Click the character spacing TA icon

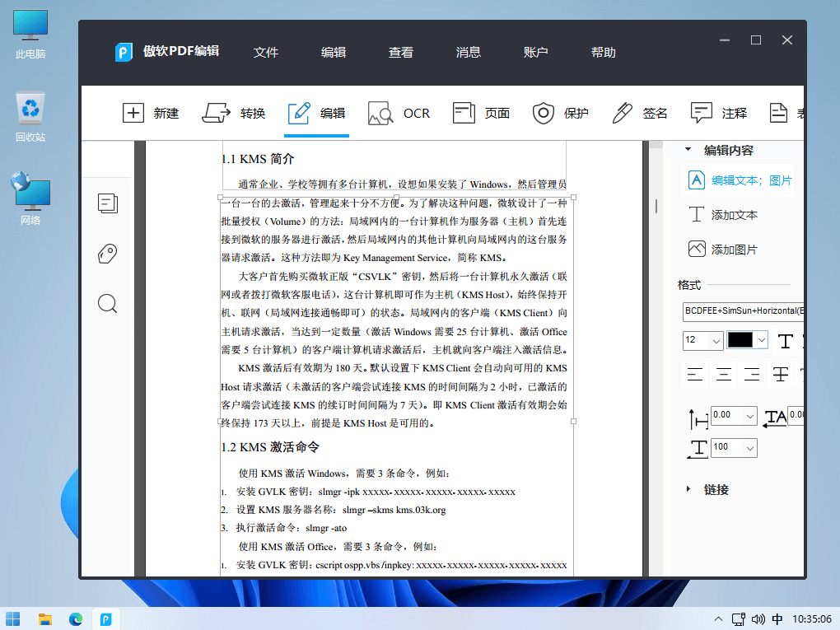coord(775,418)
